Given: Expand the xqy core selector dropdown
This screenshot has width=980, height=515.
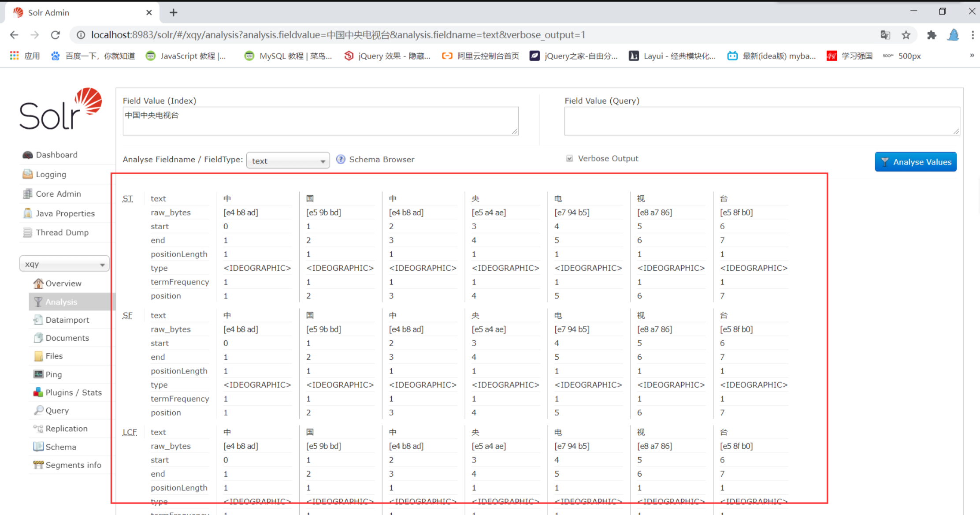Looking at the screenshot, I should (64, 264).
